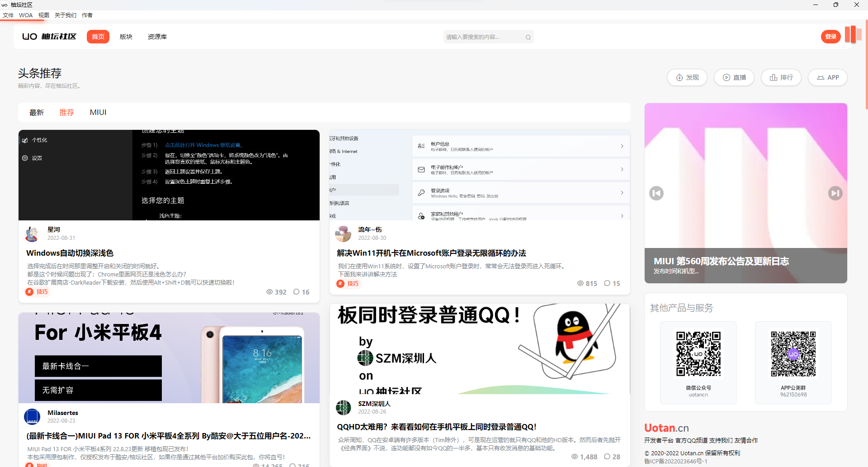868x467 pixels.
Task: Open the 发现 button
Action: tap(687, 77)
